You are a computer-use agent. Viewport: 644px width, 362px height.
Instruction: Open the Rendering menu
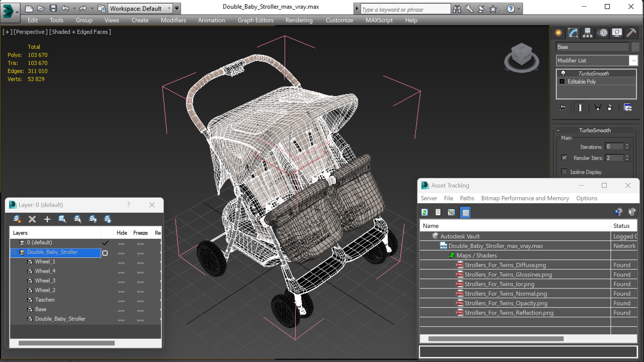[x=299, y=20]
